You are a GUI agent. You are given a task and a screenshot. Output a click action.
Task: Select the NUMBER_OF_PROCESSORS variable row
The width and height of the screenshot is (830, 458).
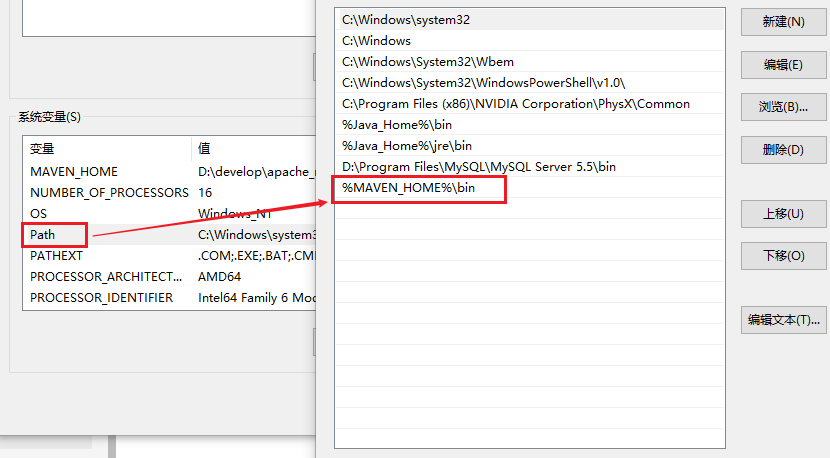[x=169, y=193]
